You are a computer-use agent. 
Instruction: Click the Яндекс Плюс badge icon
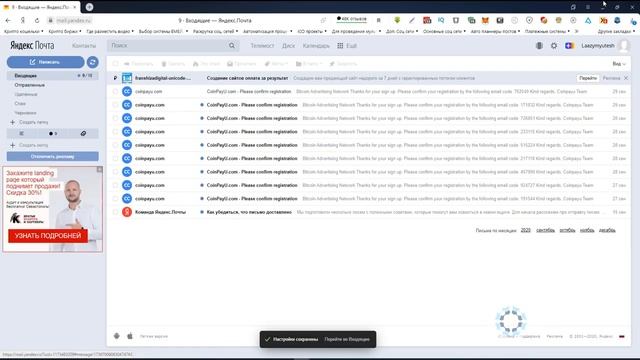(569, 46)
